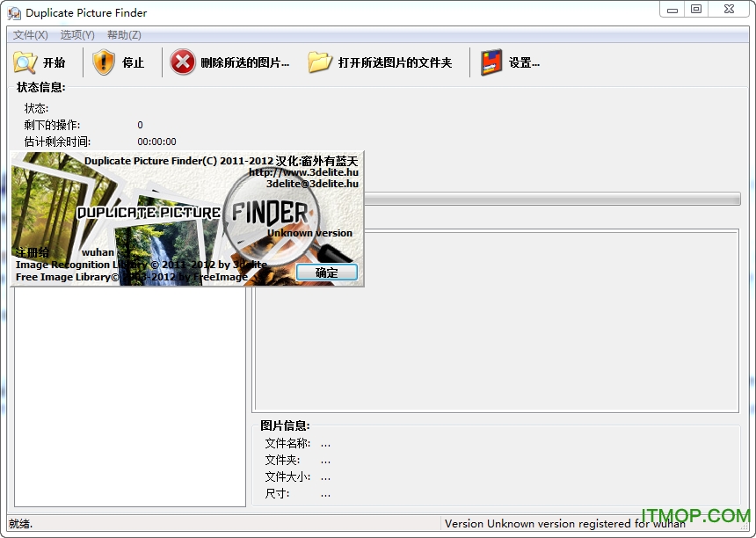Image resolution: width=756 pixels, height=538 pixels.
Task: Click the Duplicate Picture Finder title bar icon
Action: [15, 13]
